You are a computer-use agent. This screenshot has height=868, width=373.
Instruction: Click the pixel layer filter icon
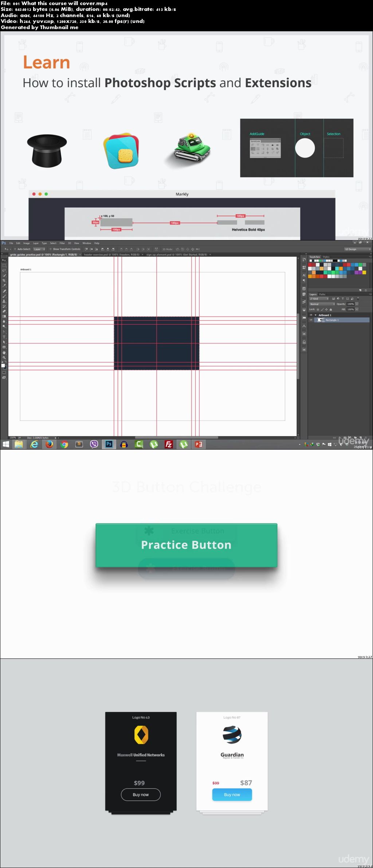pyautogui.click(x=333, y=299)
